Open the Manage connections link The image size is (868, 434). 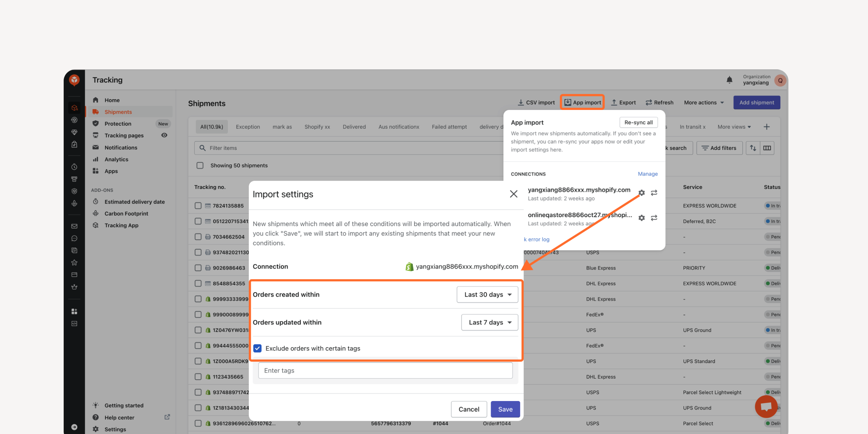pyautogui.click(x=648, y=174)
